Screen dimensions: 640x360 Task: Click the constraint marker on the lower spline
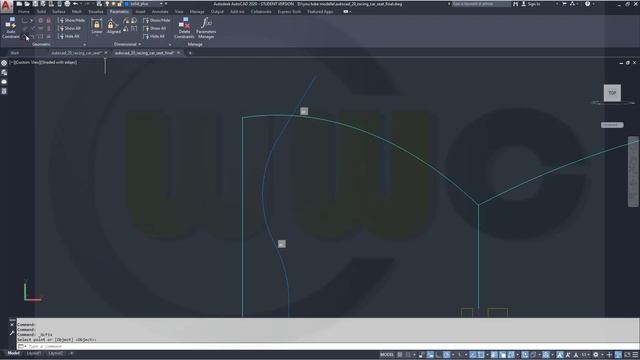pos(282,244)
